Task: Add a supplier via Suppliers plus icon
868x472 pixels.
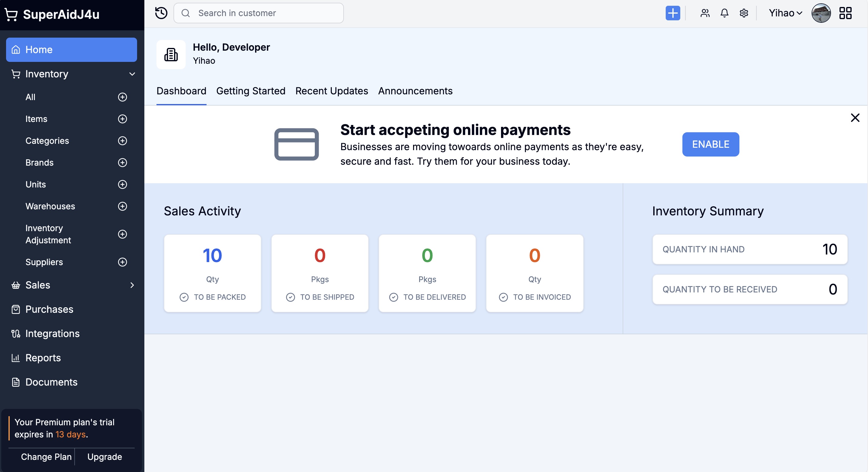Action: pos(122,262)
